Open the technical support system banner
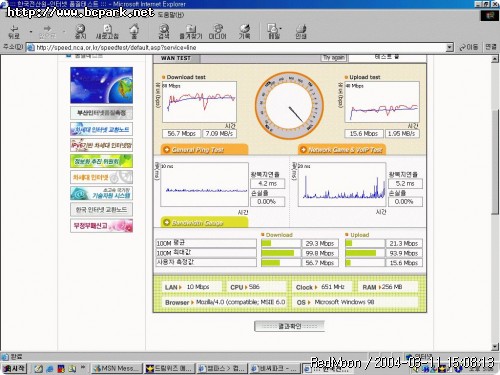Screen dimensions: 500x375 click(x=101, y=193)
